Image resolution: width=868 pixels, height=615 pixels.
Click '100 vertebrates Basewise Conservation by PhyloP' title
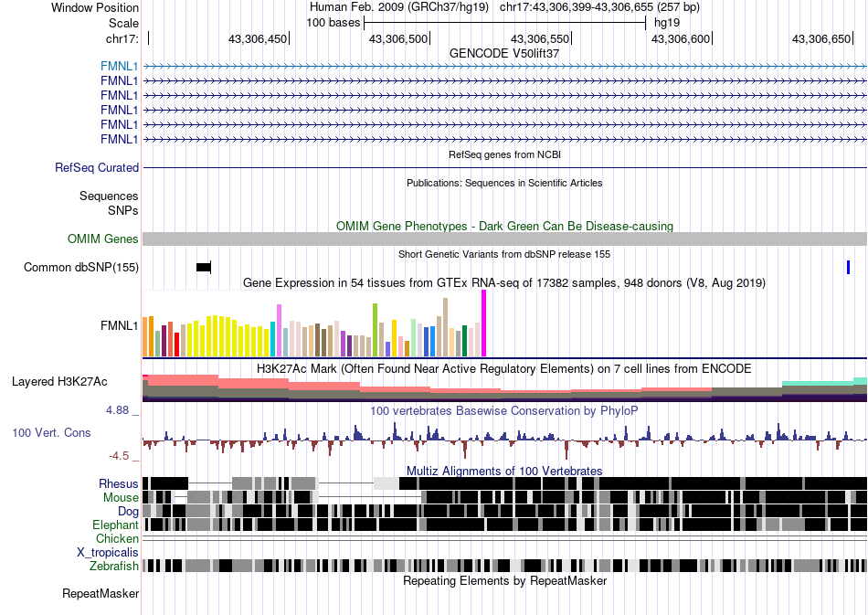pos(504,410)
